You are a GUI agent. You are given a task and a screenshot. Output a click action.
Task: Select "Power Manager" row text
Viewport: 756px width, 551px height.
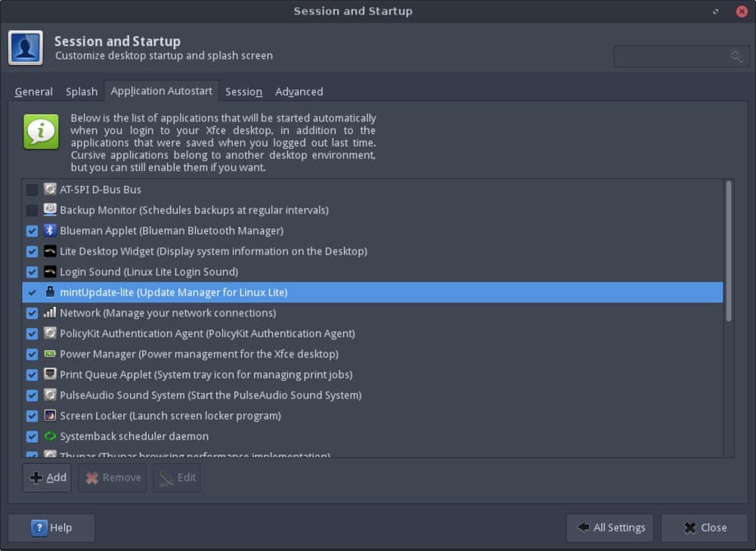point(199,354)
